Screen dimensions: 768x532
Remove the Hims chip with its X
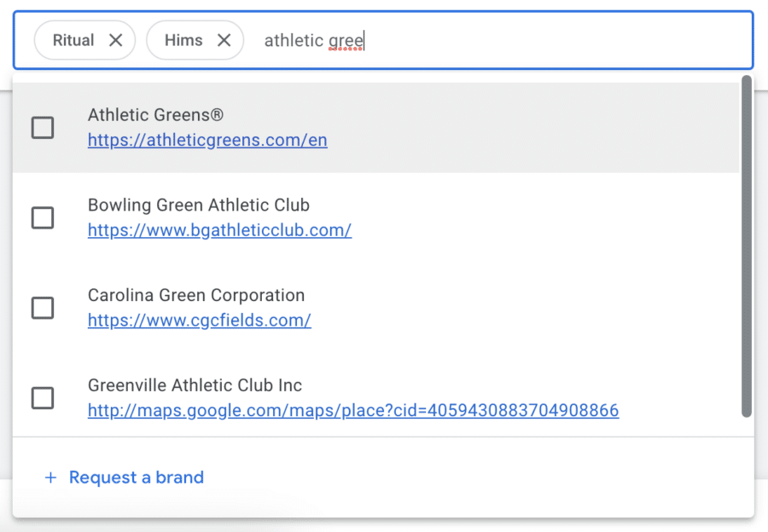point(224,40)
